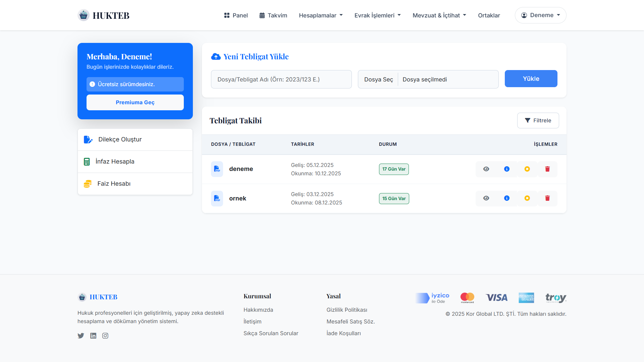644x362 pixels.
Task: Expand the Deneme user account menu
Action: (x=540, y=15)
